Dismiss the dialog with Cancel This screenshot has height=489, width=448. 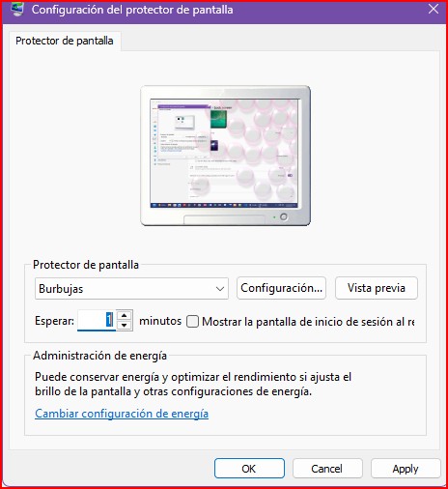coord(327,469)
